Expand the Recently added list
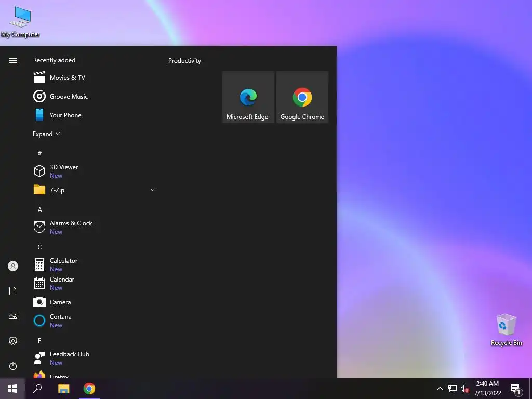532x399 pixels. click(46, 134)
